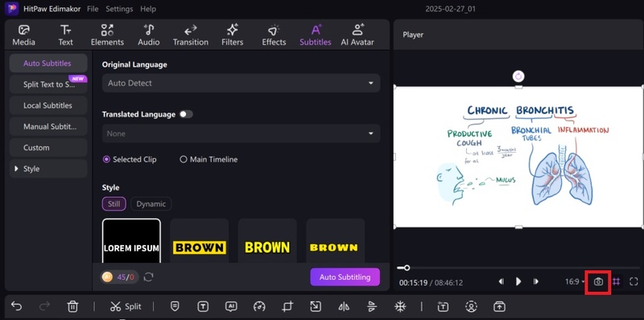Viewport: 644px width, 320px height.
Task: Open the 16:9 aspect ratio dropdown
Action: coord(575,282)
